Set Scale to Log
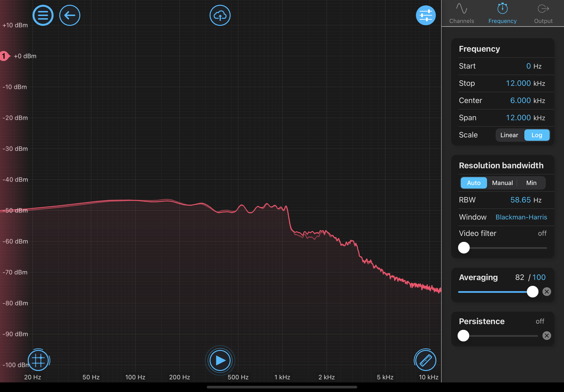 point(537,135)
